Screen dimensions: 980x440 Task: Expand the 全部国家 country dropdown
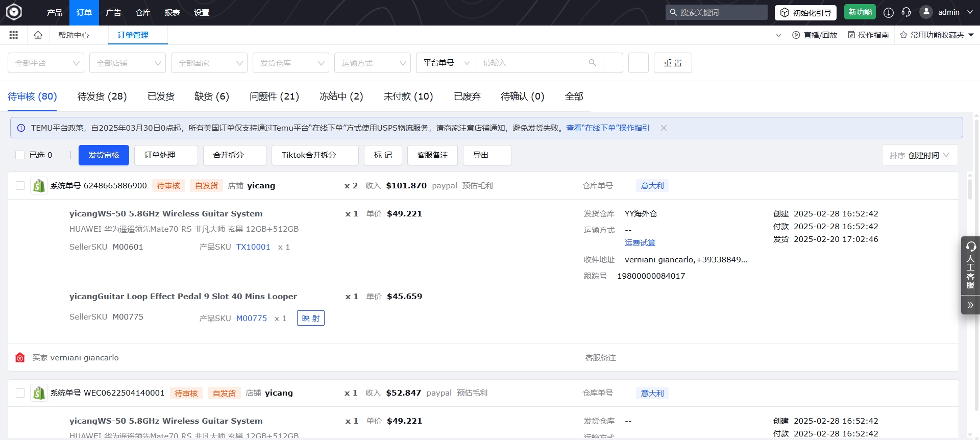(209, 63)
